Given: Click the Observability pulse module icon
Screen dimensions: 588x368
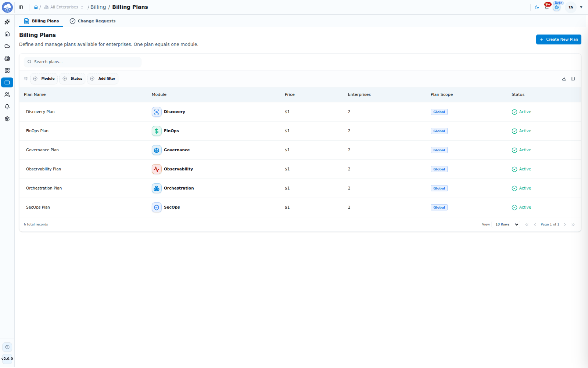Looking at the screenshot, I should click(157, 169).
